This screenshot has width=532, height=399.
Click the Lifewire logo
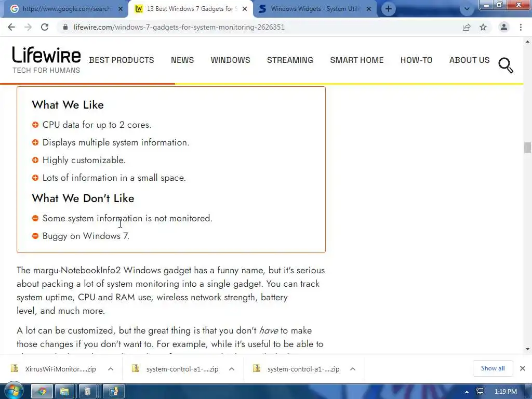[46, 55]
